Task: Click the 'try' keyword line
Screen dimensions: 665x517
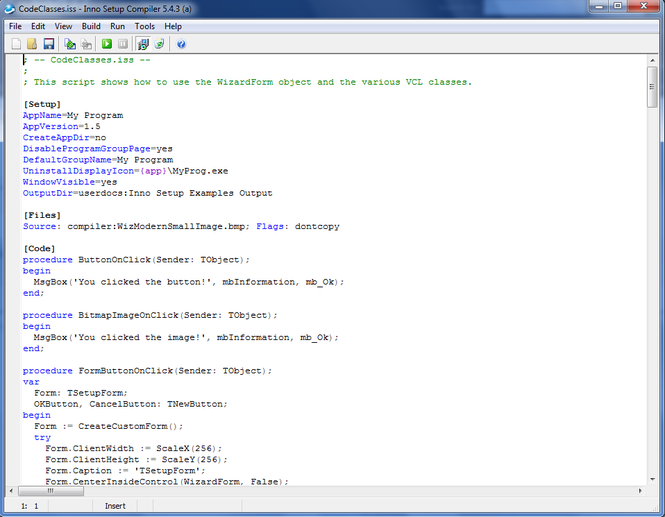Action: 42,437
